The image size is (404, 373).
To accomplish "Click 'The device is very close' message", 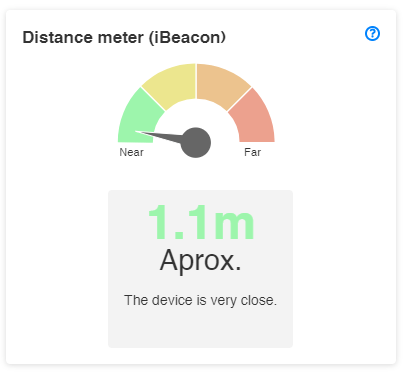I will click(201, 300).
